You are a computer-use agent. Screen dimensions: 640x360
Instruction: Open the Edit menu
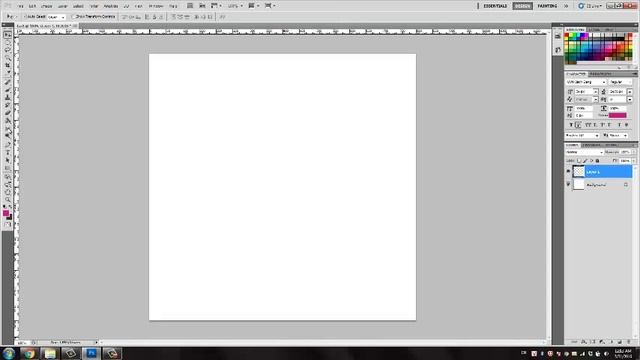(x=32, y=6)
